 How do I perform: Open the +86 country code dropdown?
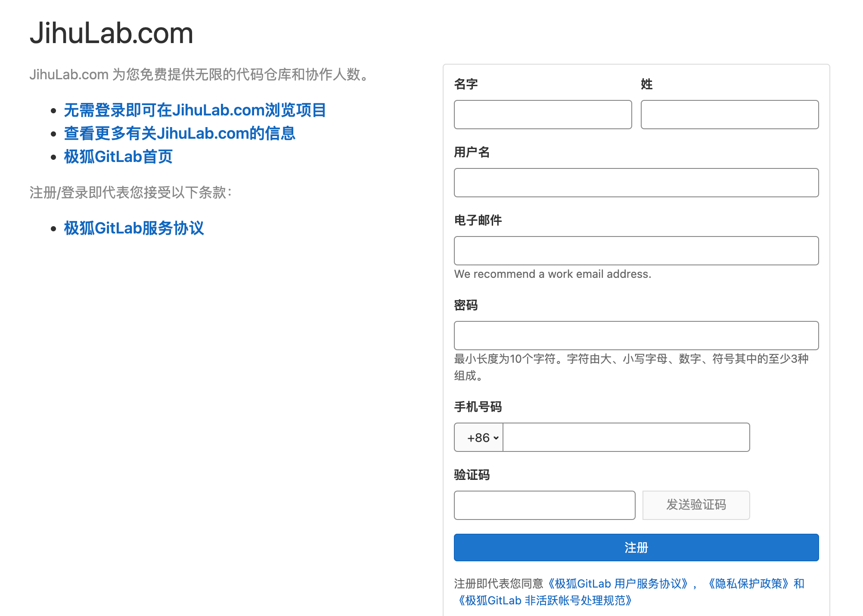tap(478, 437)
